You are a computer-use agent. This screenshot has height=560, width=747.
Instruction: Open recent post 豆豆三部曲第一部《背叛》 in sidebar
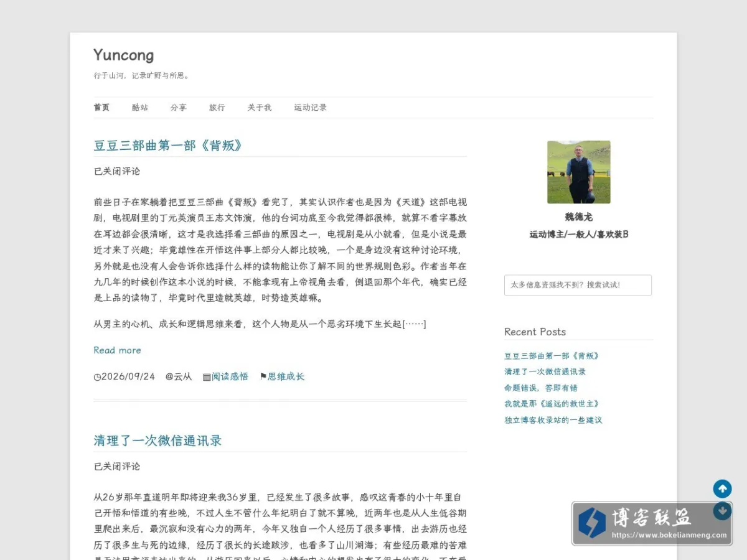point(552,356)
